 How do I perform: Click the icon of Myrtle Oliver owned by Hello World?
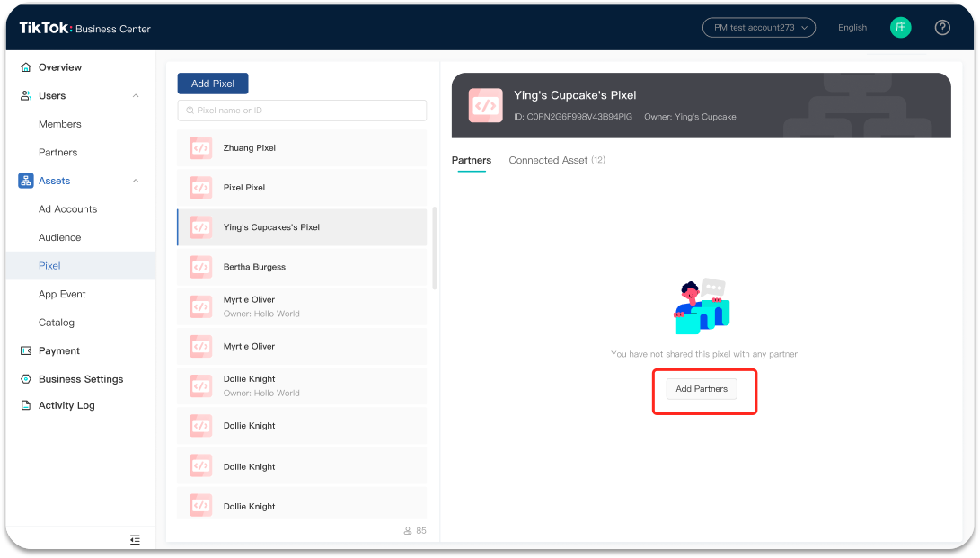[200, 306]
